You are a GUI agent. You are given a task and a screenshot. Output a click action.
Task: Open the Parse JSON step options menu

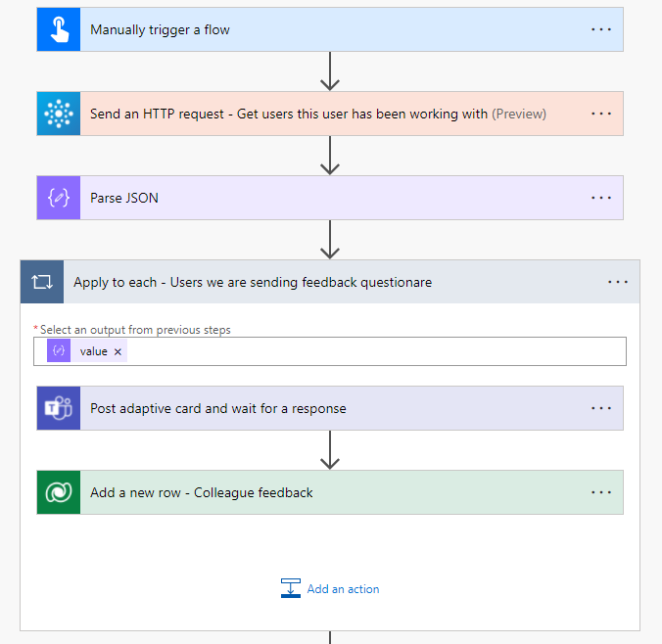coord(601,198)
